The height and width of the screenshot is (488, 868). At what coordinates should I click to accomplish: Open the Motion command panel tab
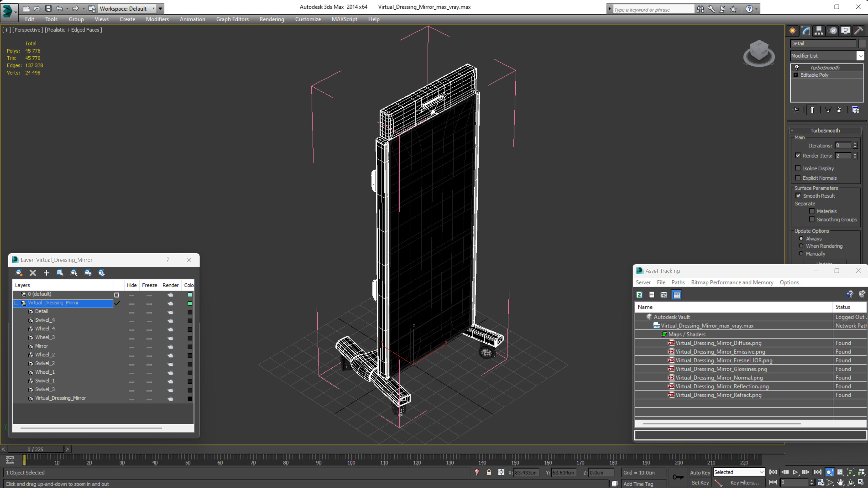click(833, 31)
